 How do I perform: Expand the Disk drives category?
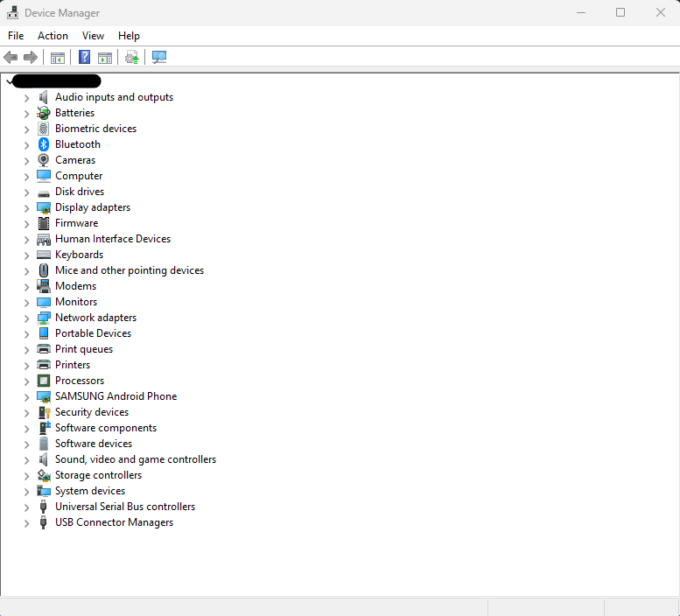click(x=26, y=192)
